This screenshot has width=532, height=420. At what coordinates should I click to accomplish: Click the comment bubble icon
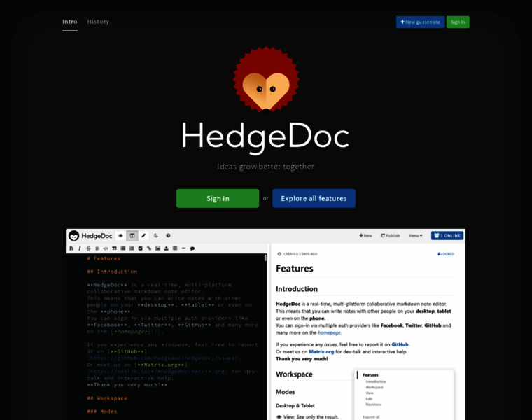pyautogui.click(x=192, y=248)
